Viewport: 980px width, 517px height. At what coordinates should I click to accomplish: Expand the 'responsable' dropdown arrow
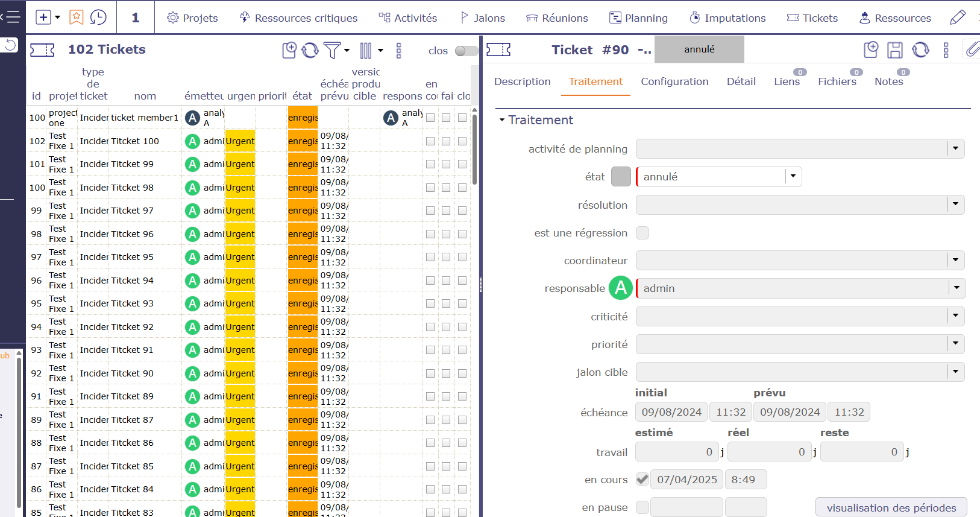(956, 288)
